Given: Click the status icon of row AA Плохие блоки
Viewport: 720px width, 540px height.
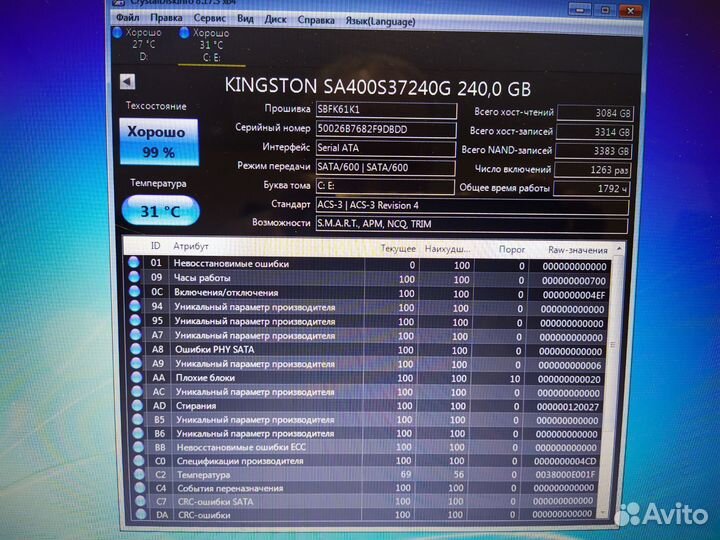Looking at the screenshot, I should [x=137, y=377].
